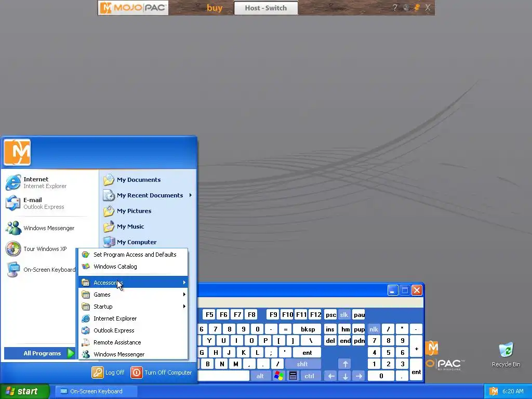Image resolution: width=532 pixels, height=399 pixels.
Task: Open the All Programs menu
Action: [x=39, y=353]
